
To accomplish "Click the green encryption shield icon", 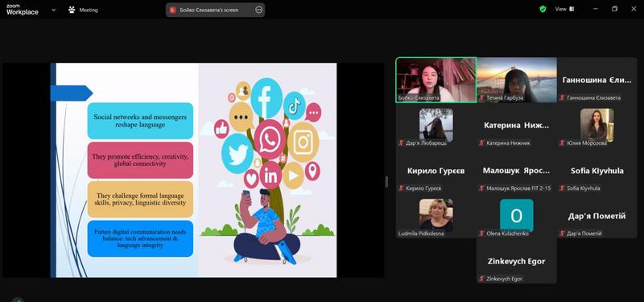I will point(543,9).
